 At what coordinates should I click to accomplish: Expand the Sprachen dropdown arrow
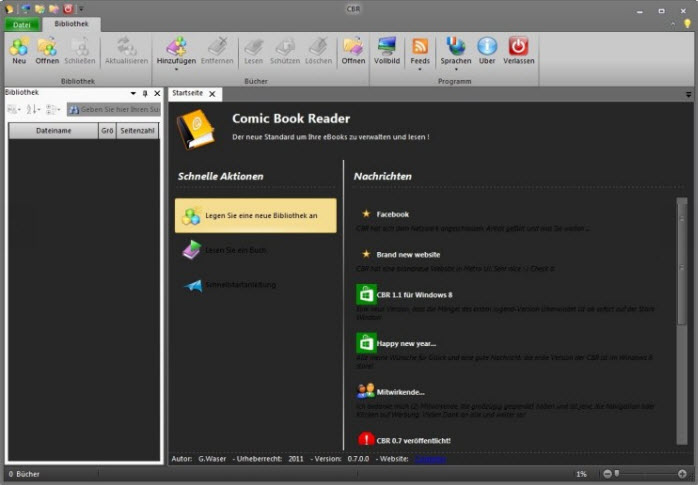pyautogui.click(x=456, y=69)
